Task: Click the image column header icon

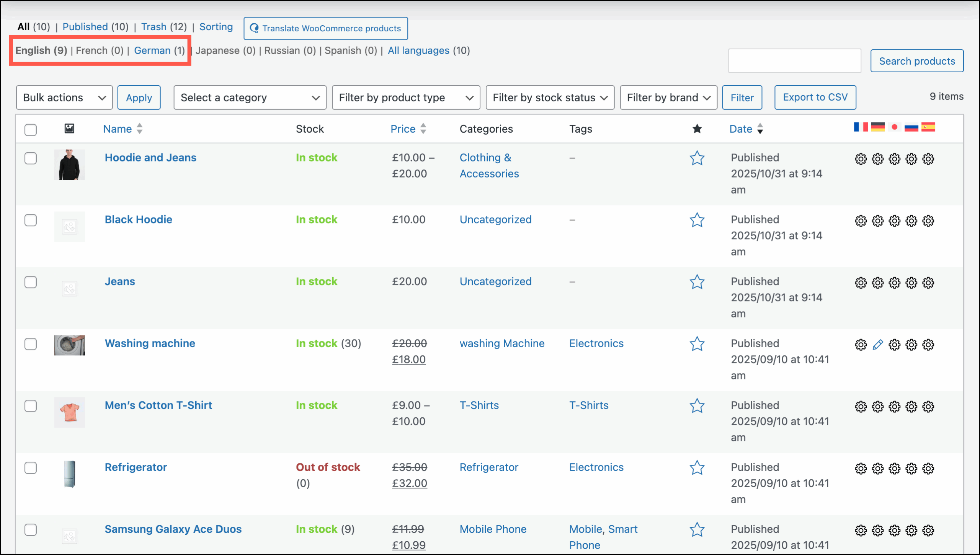Action: (x=69, y=129)
